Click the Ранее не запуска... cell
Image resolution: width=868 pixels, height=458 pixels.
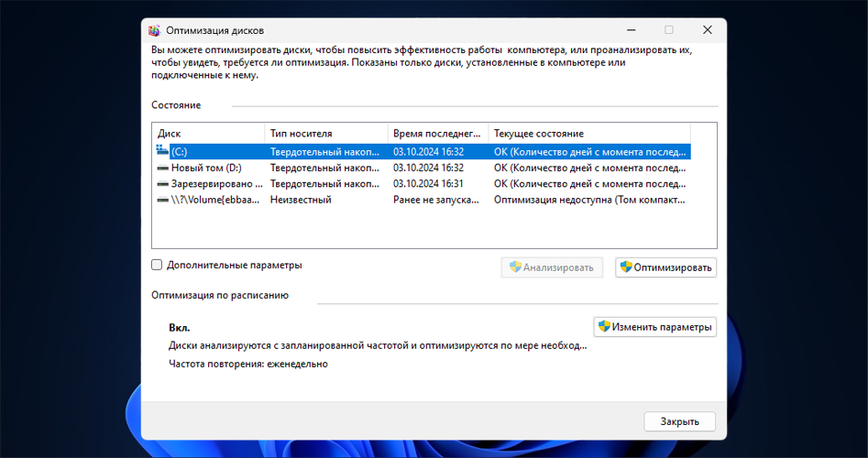point(436,200)
